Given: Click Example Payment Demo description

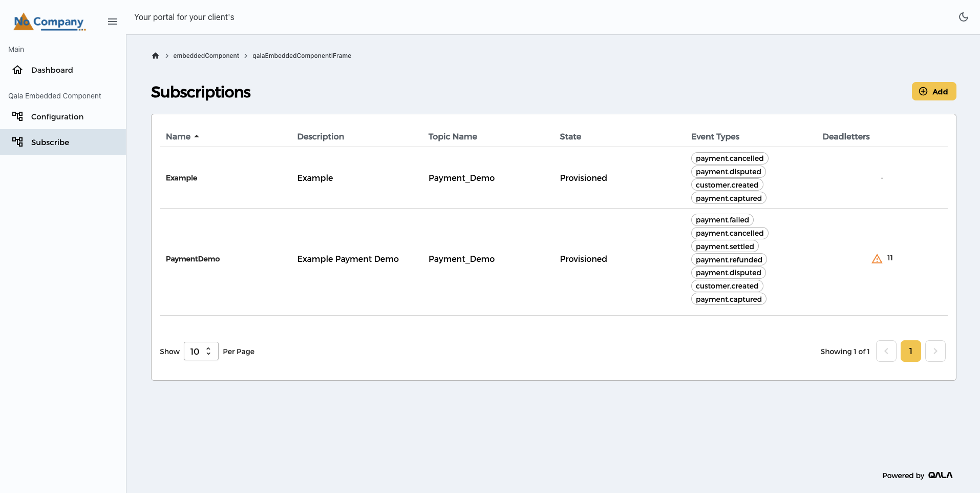Looking at the screenshot, I should (x=348, y=259).
